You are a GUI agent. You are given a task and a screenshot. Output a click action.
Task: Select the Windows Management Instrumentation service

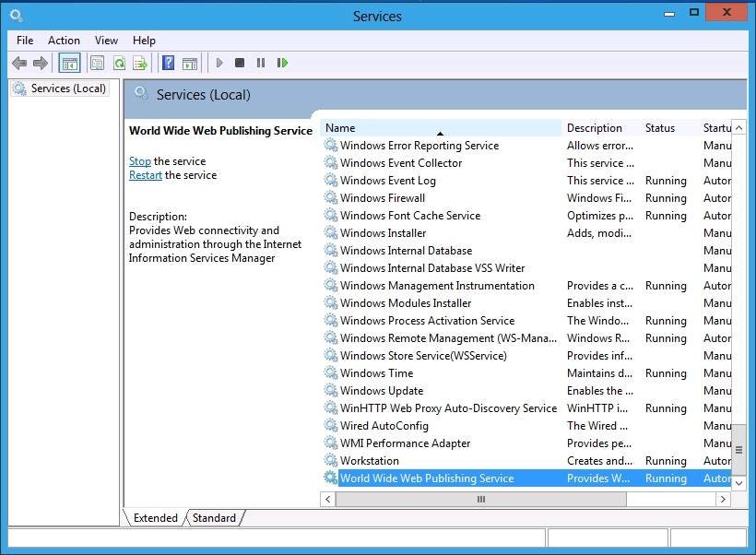coord(526,286)
